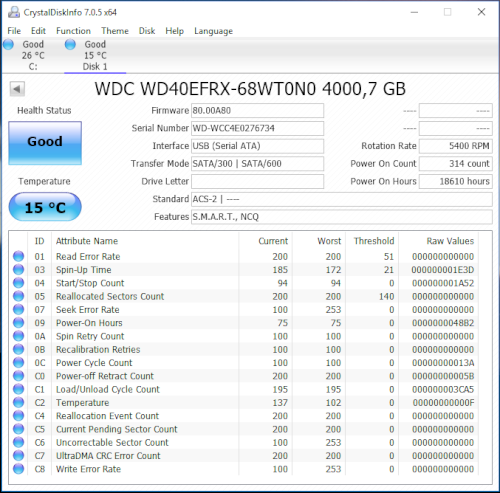Click the raw value 000000001E3D
The height and width of the screenshot is (493, 500).
coord(443,270)
